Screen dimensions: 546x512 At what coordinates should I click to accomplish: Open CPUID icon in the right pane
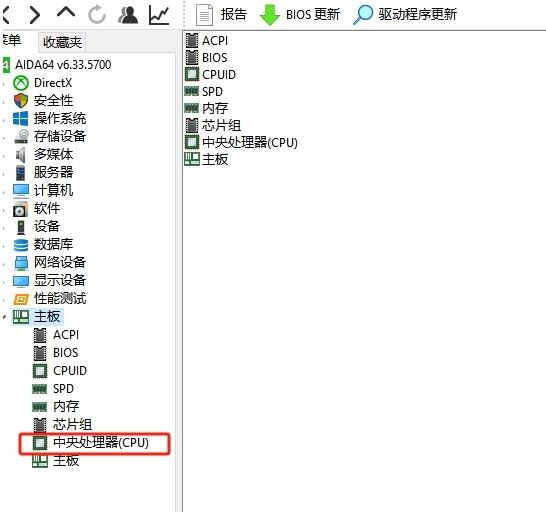(x=192, y=74)
